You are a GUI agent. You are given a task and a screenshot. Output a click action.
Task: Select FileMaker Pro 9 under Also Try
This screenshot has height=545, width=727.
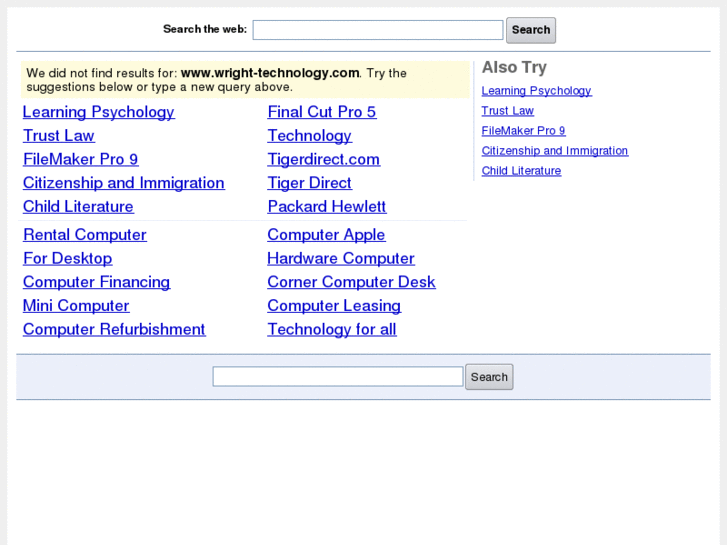(x=523, y=131)
